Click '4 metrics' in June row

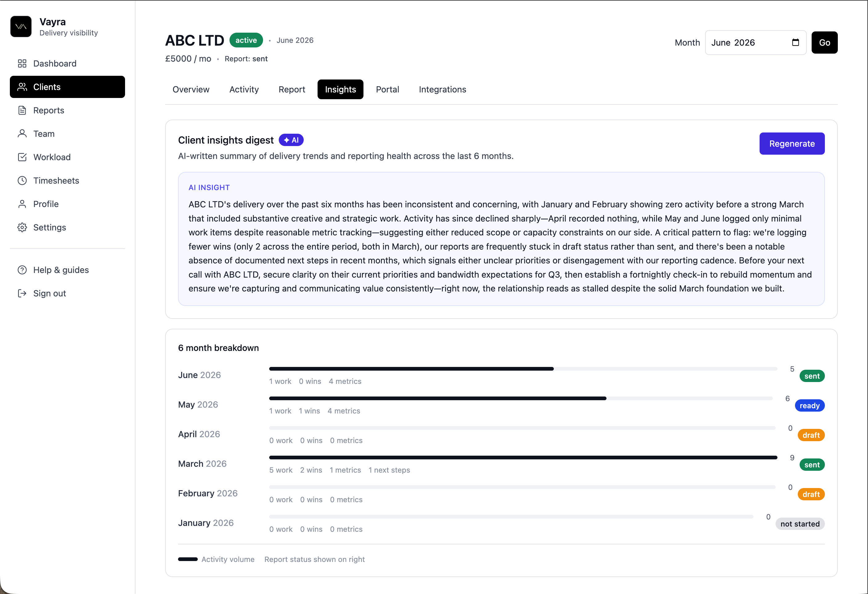pyautogui.click(x=345, y=381)
